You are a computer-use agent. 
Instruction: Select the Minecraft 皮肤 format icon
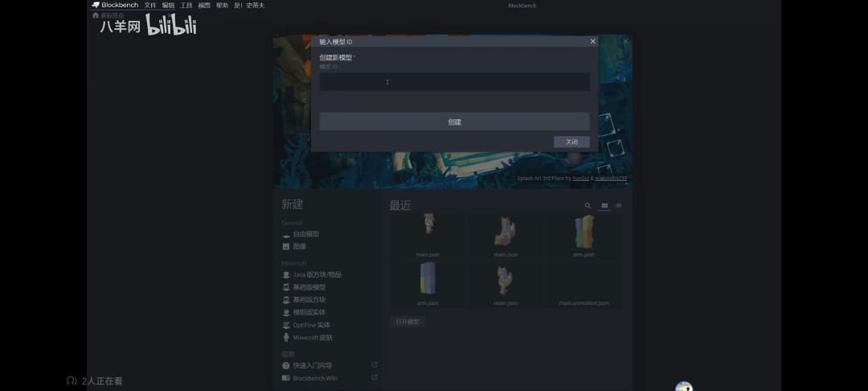point(285,337)
